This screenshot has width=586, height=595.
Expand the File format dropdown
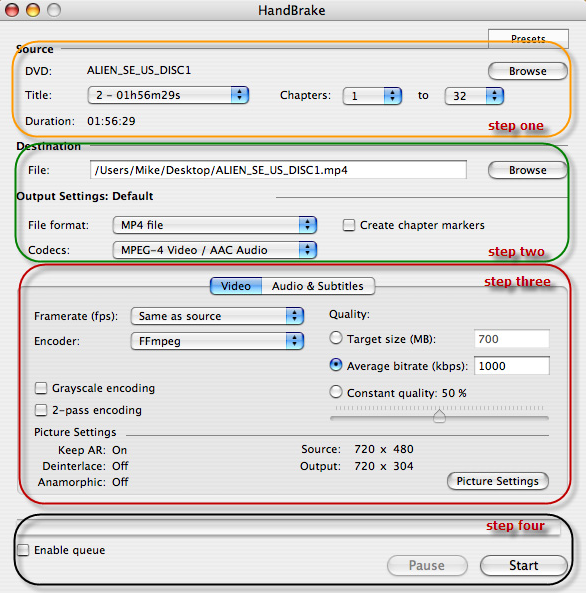pos(214,225)
